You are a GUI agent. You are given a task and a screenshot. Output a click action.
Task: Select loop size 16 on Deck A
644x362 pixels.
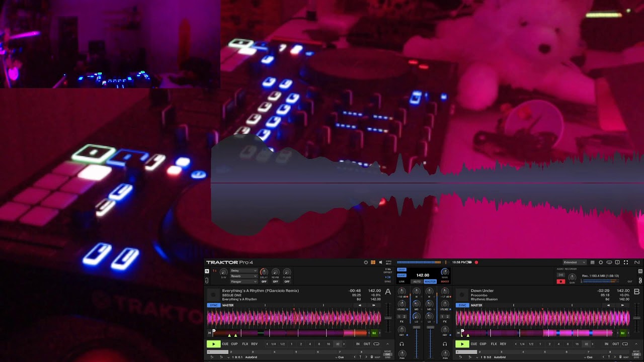[x=328, y=344]
